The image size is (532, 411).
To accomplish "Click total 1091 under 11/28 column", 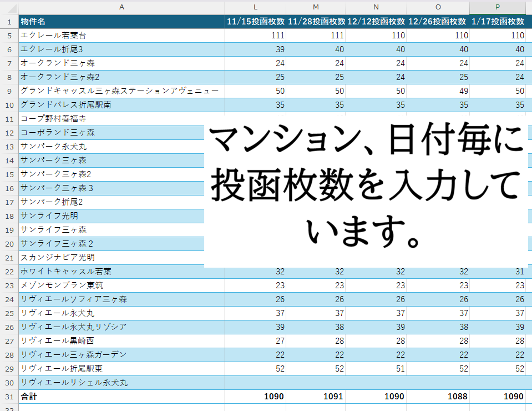I will tap(316, 397).
